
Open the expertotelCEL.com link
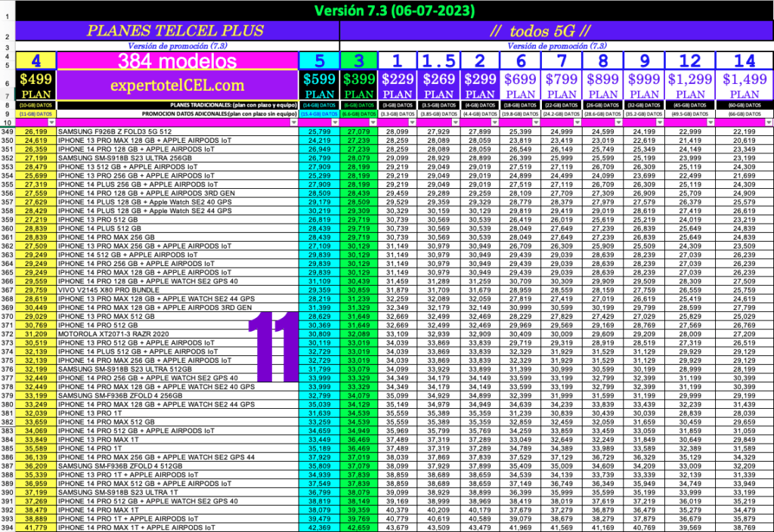[x=177, y=85]
